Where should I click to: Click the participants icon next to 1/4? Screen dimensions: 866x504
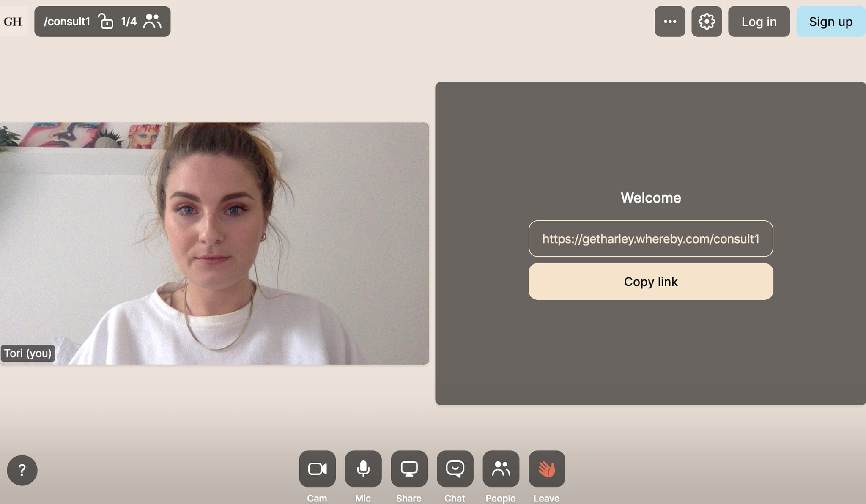click(152, 21)
